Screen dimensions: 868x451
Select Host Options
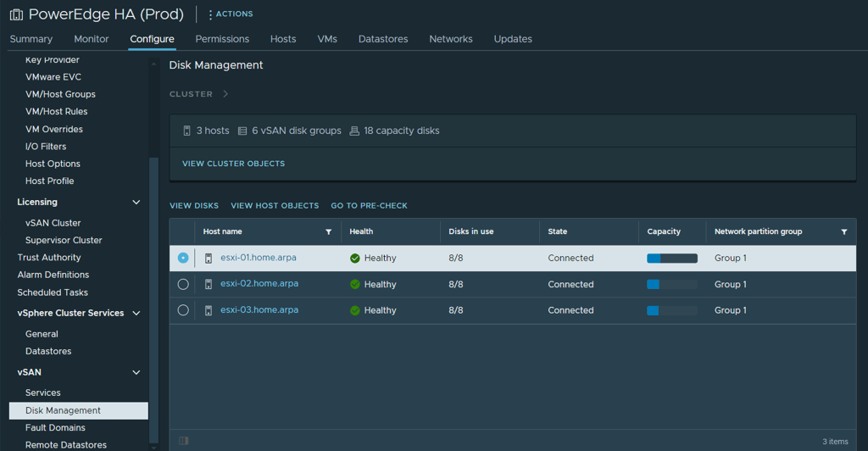tap(53, 164)
